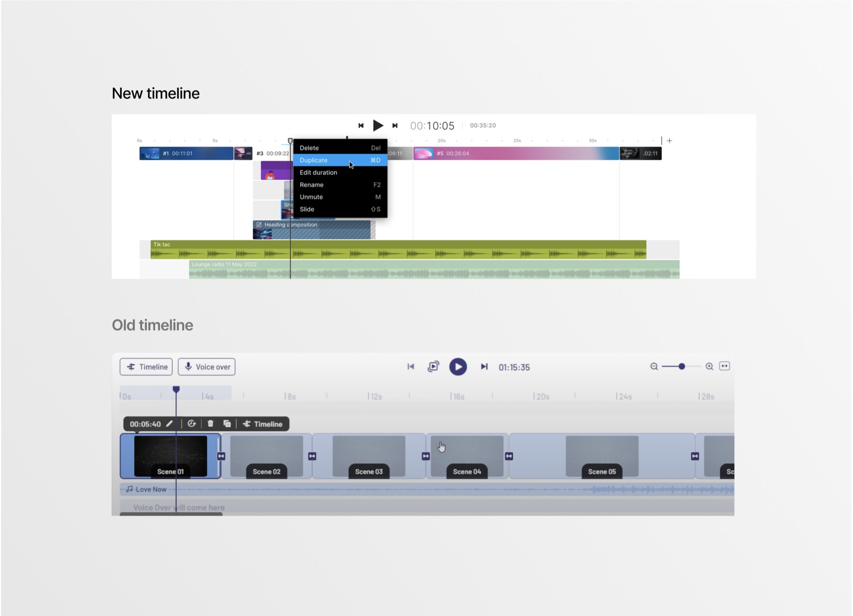Select pink clip #5 00:26:04
The height and width of the screenshot is (616, 853).
click(516, 154)
